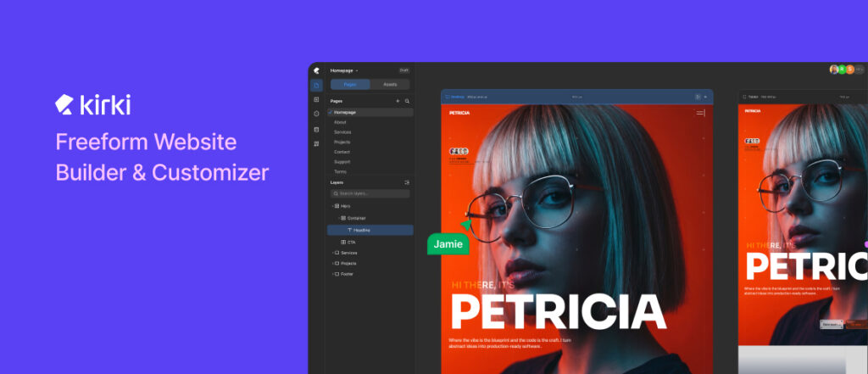Switch to the Pages tab
Image resolution: width=868 pixels, height=374 pixels.
pyautogui.click(x=350, y=85)
